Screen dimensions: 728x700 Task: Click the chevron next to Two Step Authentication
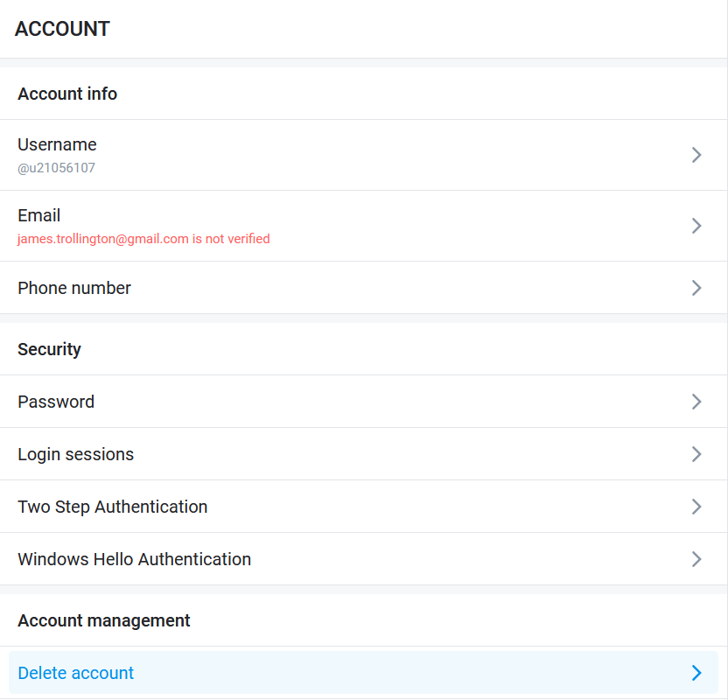(696, 507)
